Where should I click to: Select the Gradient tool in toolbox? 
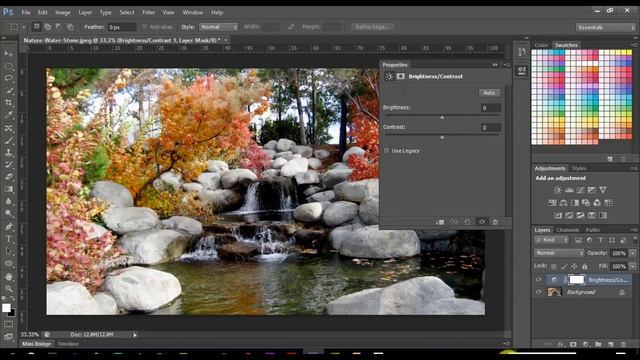(8, 189)
